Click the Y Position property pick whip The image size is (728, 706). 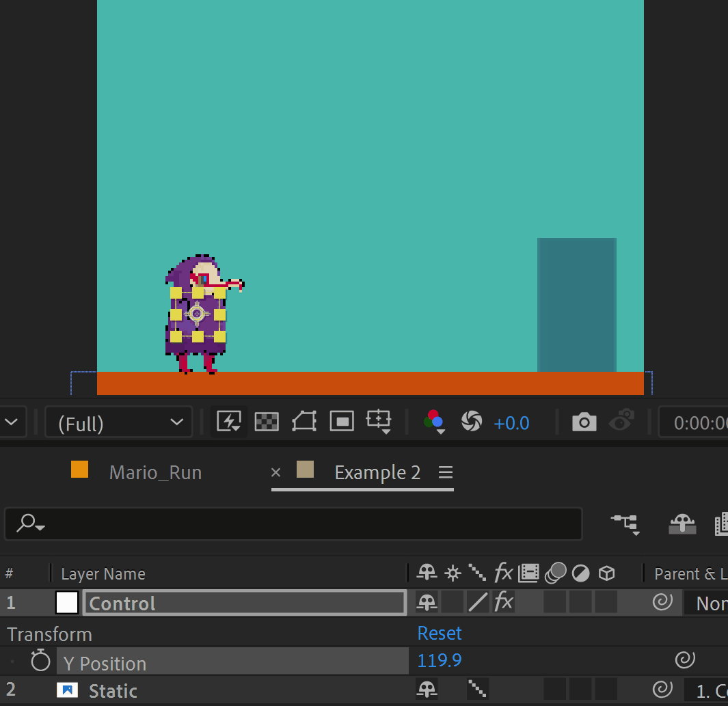tap(685, 660)
